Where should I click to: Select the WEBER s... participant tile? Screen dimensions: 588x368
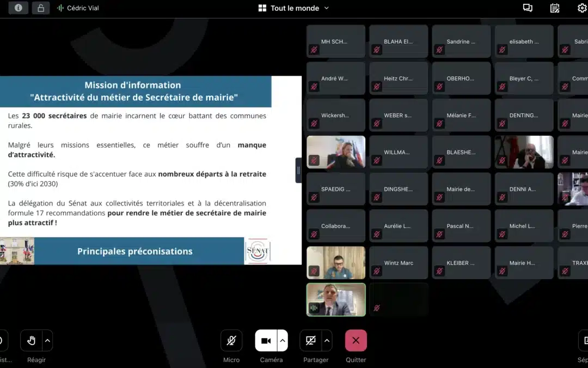399,115
